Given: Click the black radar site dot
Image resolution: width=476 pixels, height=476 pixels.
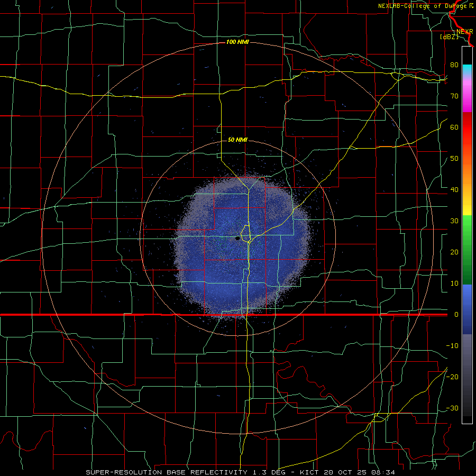Looking at the screenshot, I should pos(237,239).
